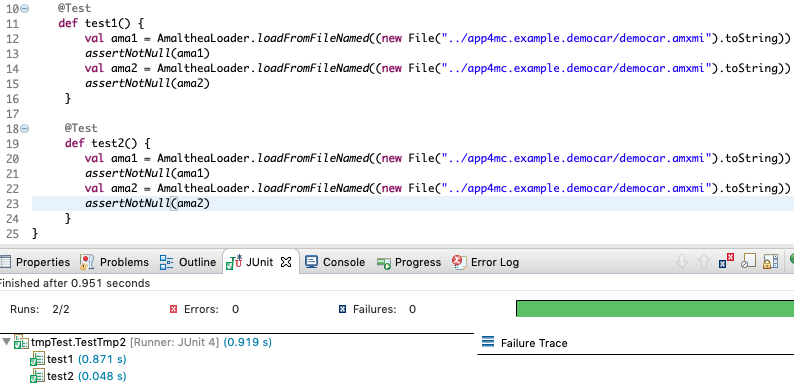The width and height of the screenshot is (794, 388).
Task: Open the Problems tab
Action: click(114, 262)
